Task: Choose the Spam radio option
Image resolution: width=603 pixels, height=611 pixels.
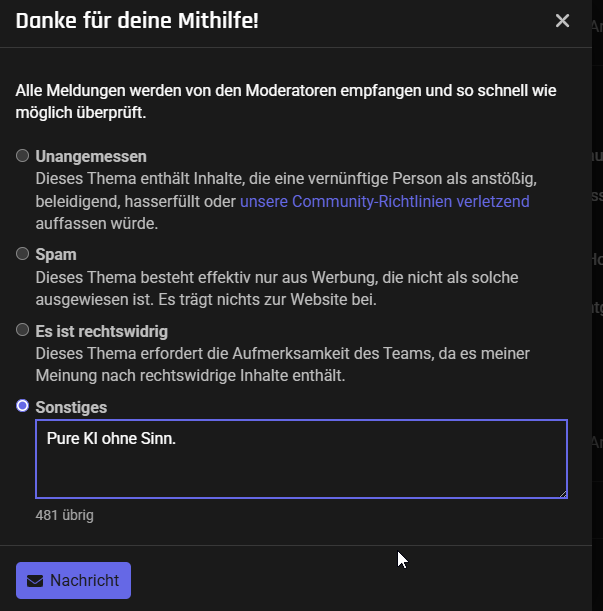Action: [23, 254]
